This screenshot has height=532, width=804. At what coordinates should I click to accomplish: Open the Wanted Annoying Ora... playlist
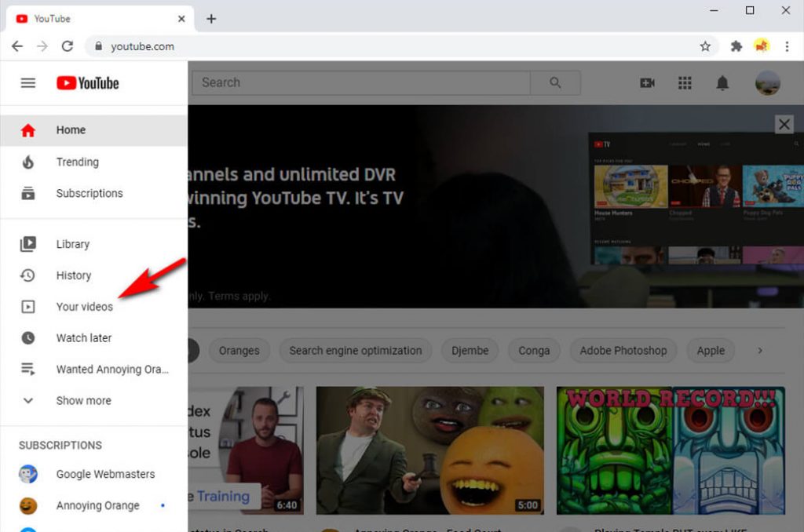point(94,369)
